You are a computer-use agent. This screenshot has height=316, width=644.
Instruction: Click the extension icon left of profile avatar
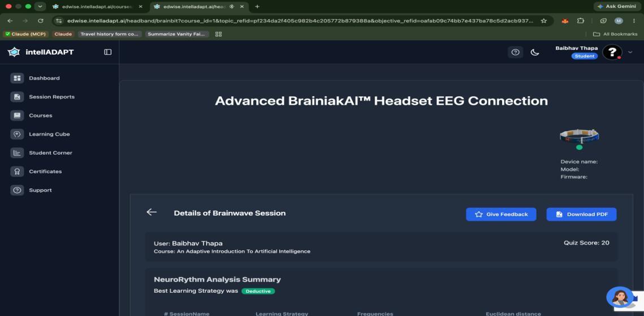[x=603, y=21]
